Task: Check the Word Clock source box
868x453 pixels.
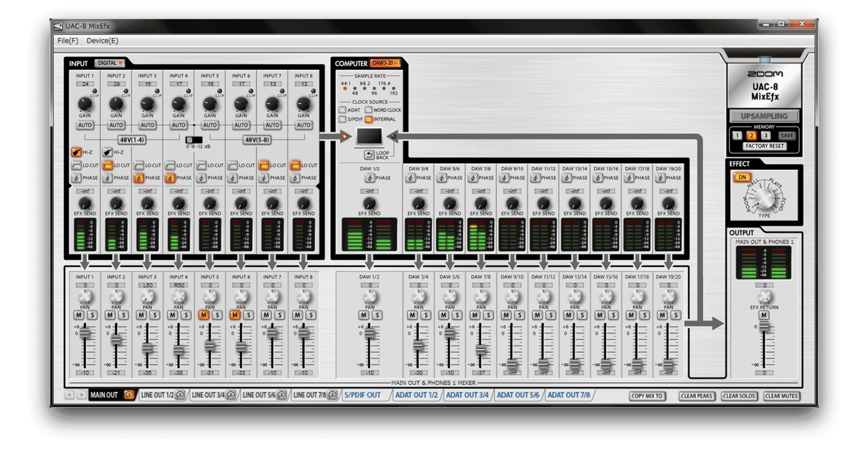Action: [x=368, y=110]
